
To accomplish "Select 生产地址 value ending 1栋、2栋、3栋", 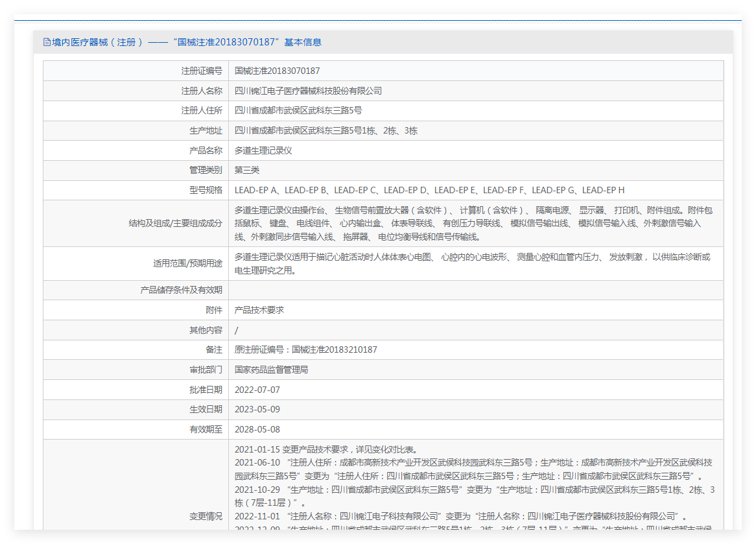I will click(x=326, y=131).
